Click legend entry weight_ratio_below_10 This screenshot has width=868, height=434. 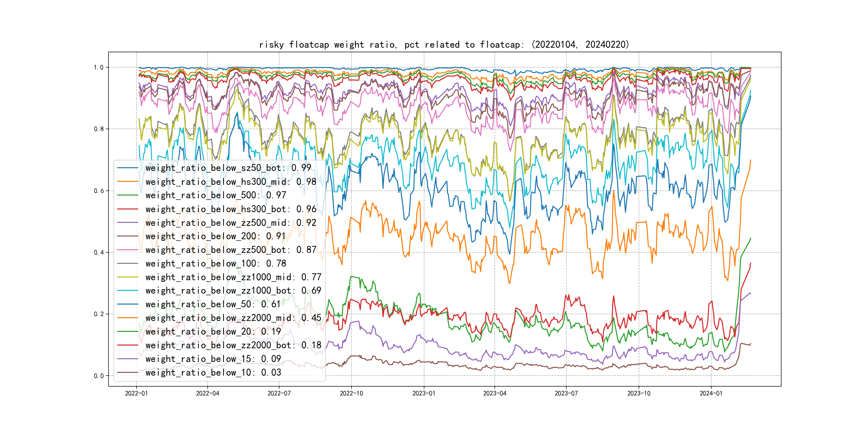(213, 372)
